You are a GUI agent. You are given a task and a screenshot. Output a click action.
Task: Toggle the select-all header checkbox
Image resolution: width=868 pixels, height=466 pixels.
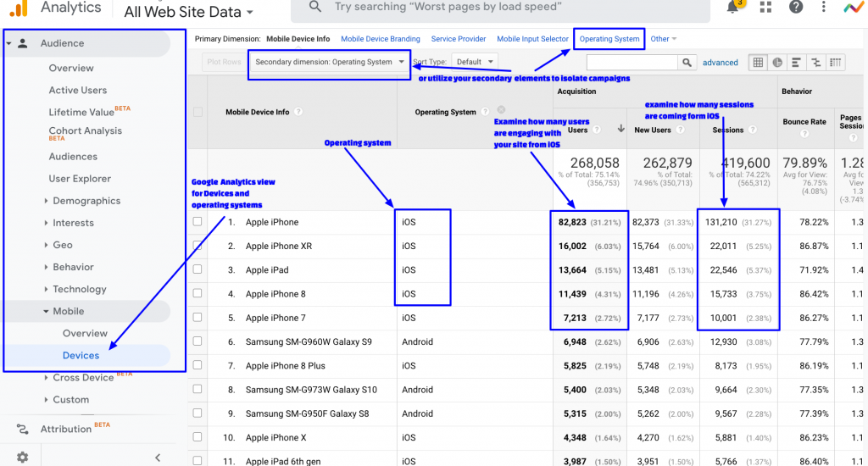tap(198, 113)
